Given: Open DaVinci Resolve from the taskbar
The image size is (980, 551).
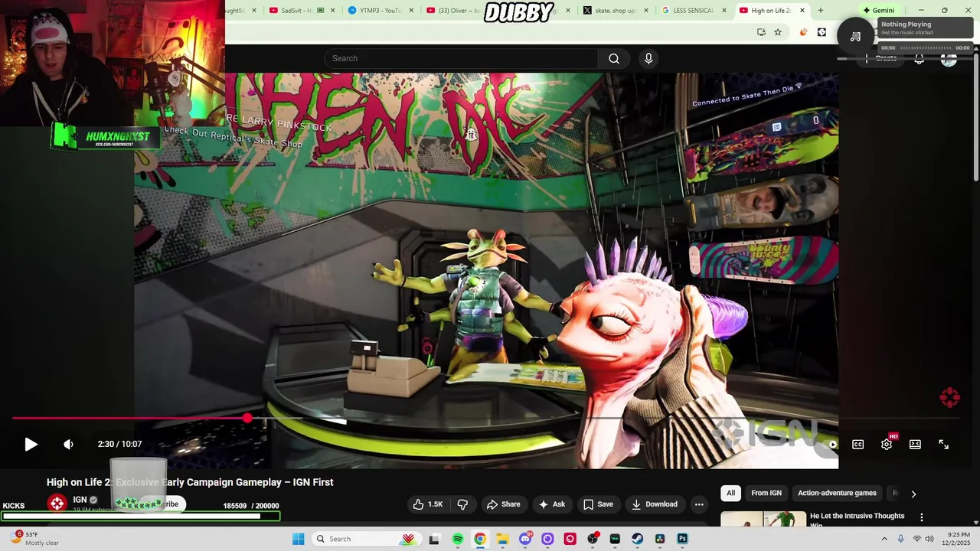Looking at the screenshot, I should tap(659, 539).
